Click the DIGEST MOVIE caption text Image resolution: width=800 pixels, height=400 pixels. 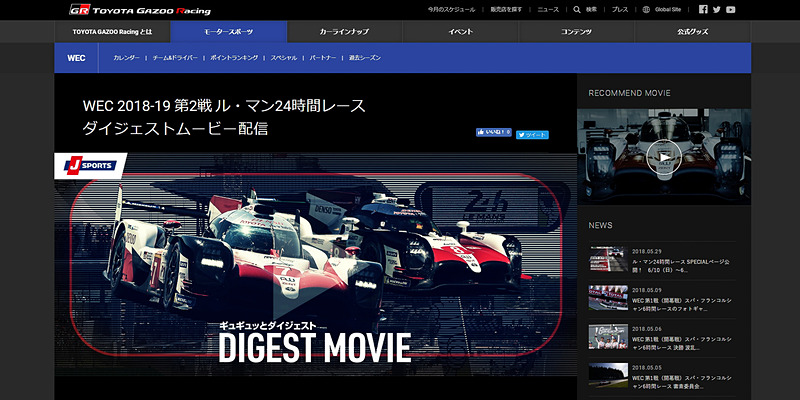[x=314, y=348]
